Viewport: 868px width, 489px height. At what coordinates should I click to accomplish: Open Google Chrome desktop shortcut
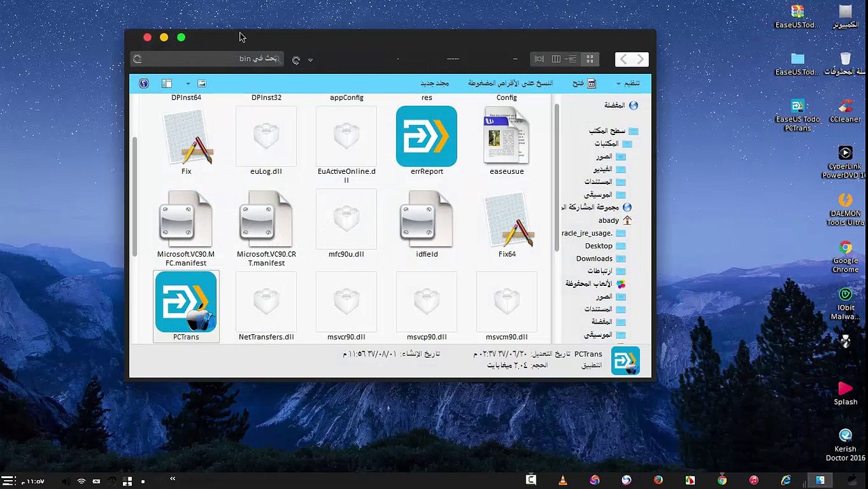click(x=846, y=257)
